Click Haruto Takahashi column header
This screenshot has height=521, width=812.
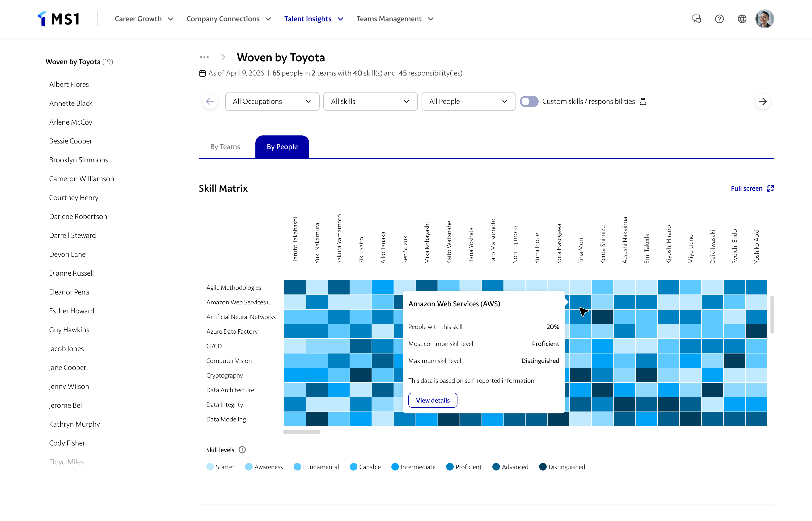pyautogui.click(x=295, y=240)
